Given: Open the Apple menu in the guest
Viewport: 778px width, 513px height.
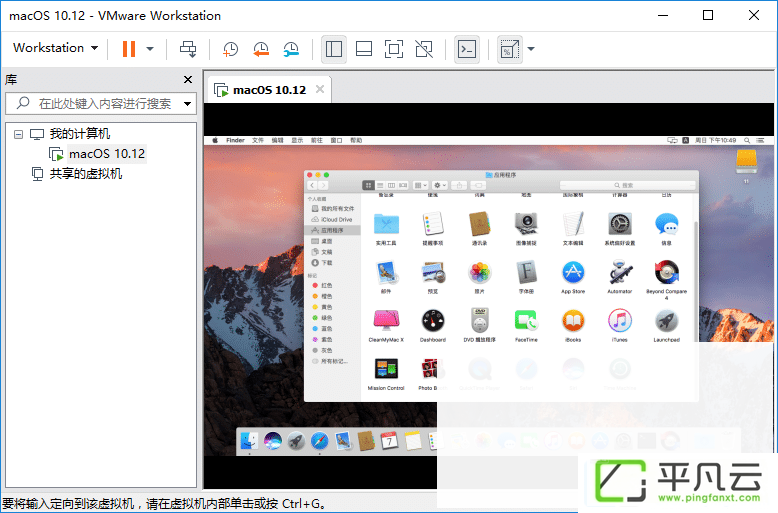Looking at the screenshot, I should tap(215, 140).
